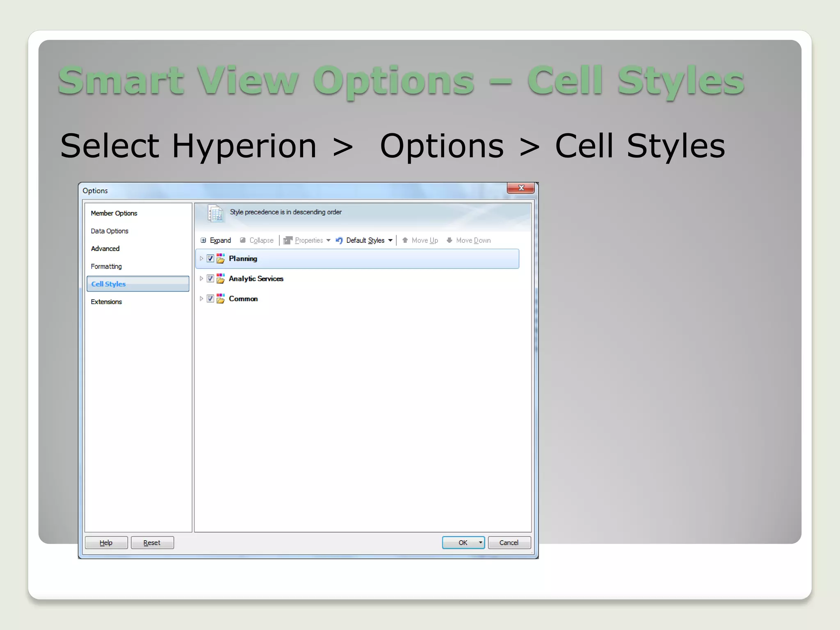Click the Cancel button

509,543
